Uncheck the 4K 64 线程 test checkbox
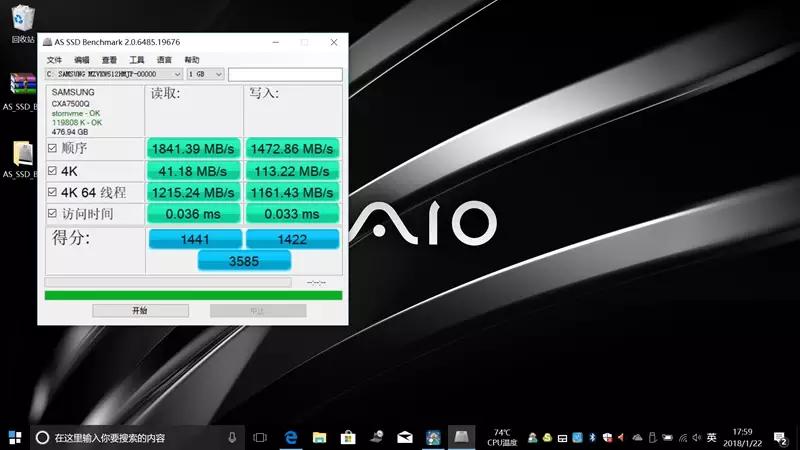This screenshot has width=800, height=450. [x=52, y=192]
